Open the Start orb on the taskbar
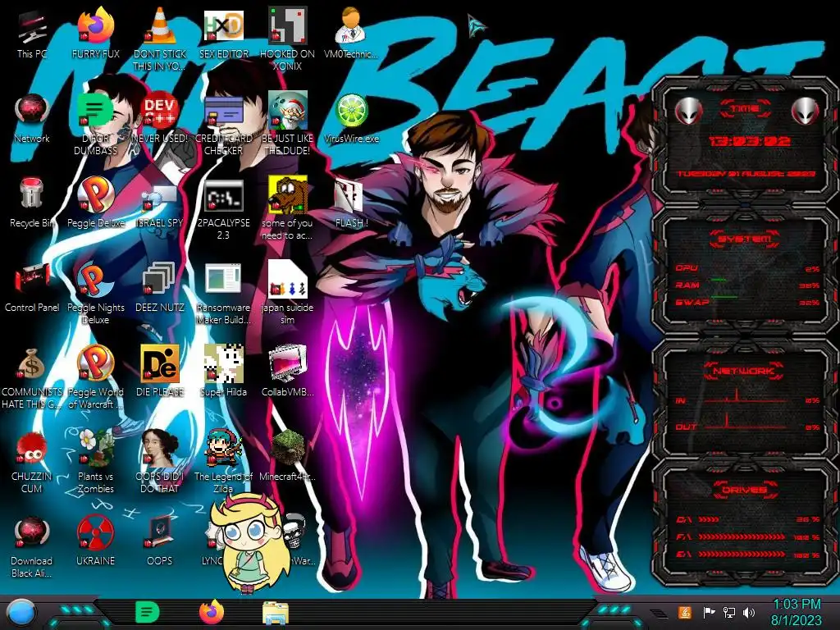 (x=21, y=613)
